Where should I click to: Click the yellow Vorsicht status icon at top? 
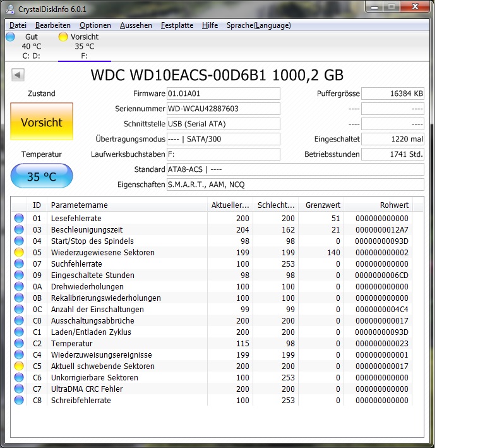[x=63, y=37]
